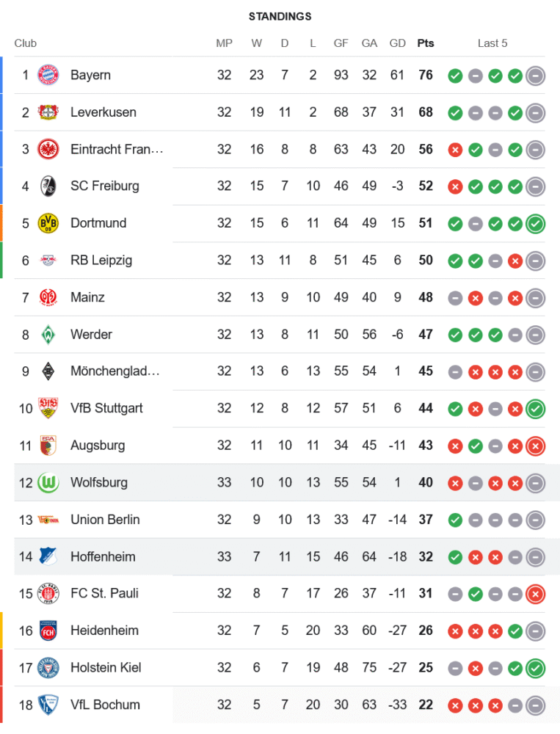560x734 pixels.
Task: Click the Leverkusen club logo
Action: pyautogui.click(x=48, y=112)
